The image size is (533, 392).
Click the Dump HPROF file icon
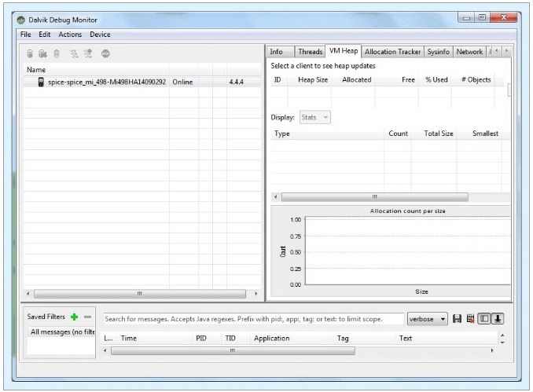coord(42,53)
